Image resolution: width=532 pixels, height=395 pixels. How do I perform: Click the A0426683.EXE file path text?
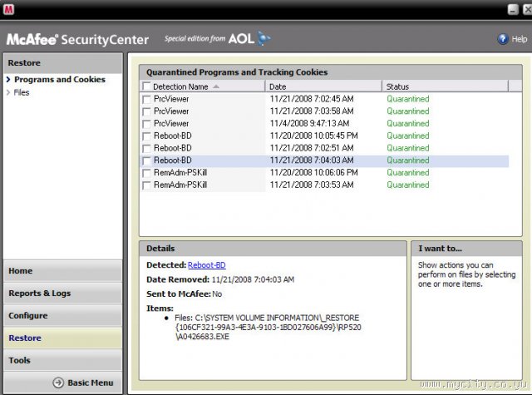pyautogui.click(x=203, y=337)
